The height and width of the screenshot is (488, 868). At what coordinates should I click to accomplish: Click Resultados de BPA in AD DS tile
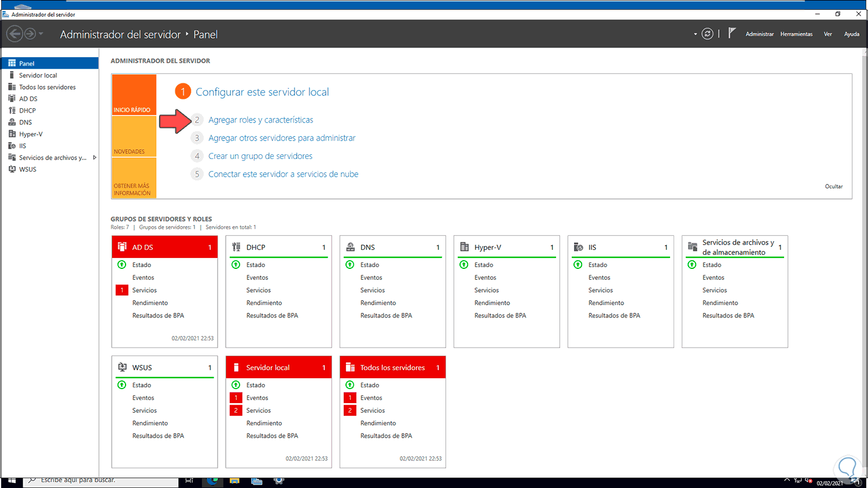[x=159, y=316]
